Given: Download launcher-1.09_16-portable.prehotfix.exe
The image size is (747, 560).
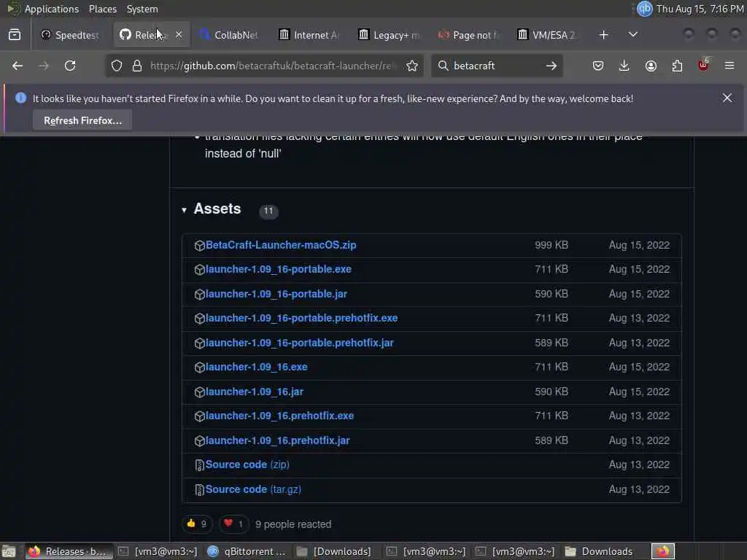Looking at the screenshot, I should [x=301, y=318].
